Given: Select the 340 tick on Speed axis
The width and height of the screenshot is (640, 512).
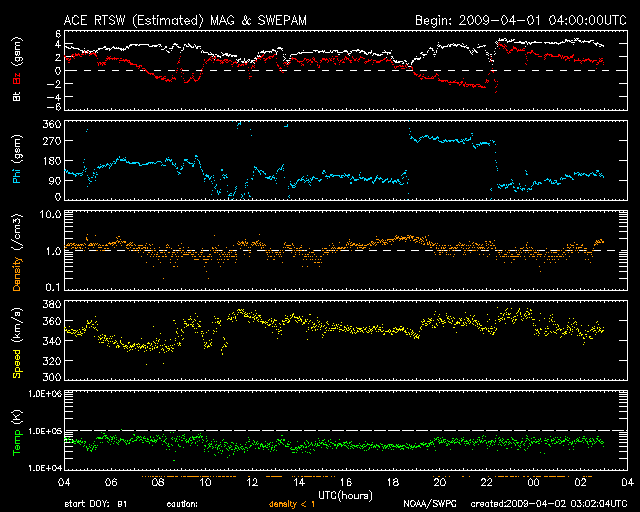Looking at the screenshot, I should coord(52,341).
